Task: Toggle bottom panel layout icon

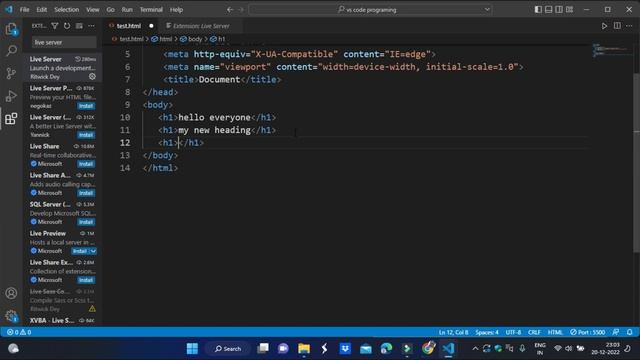Action: (x=549, y=9)
